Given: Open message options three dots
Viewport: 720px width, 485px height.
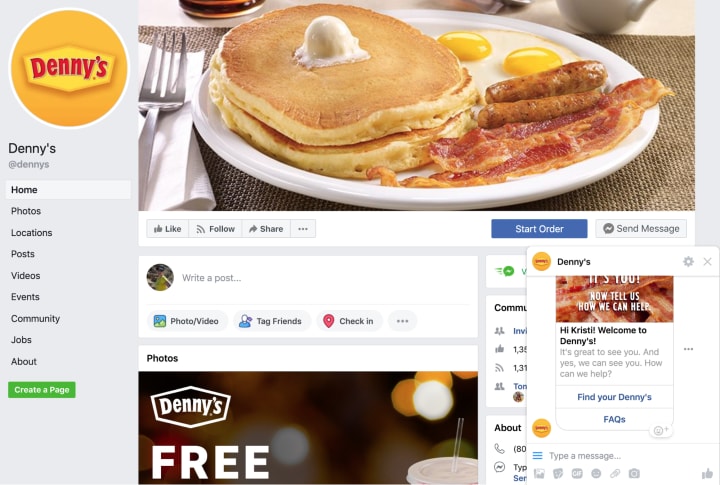Looking at the screenshot, I should [x=688, y=349].
